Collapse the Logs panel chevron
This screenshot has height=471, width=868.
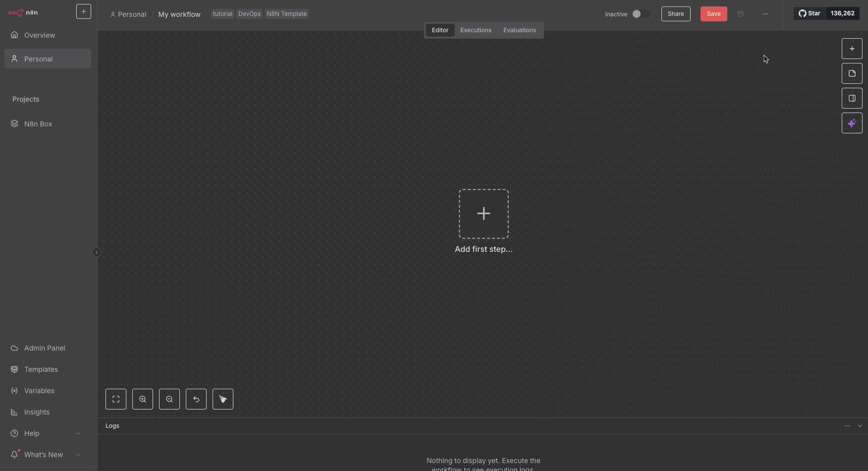tap(860, 426)
